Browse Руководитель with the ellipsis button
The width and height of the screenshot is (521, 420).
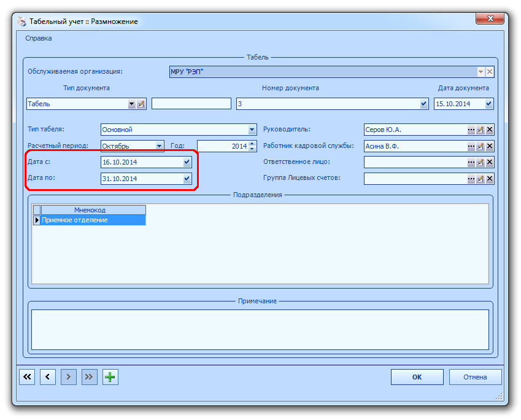coord(471,130)
